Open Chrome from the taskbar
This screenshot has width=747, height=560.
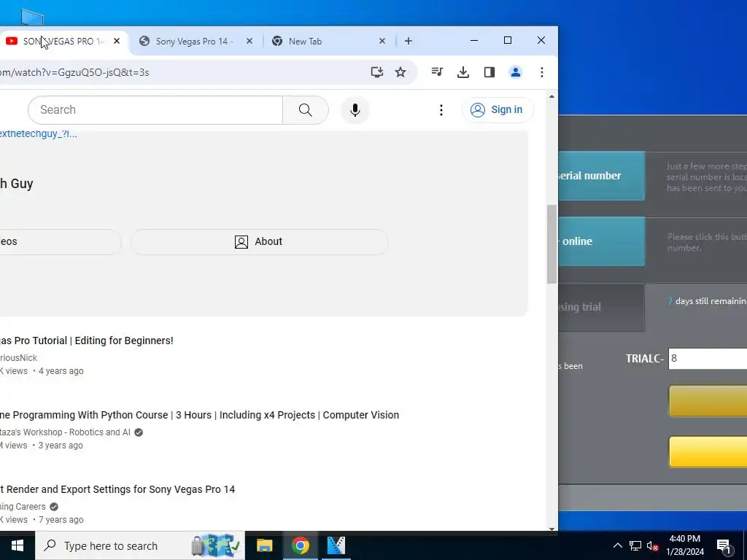(x=300, y=545)
